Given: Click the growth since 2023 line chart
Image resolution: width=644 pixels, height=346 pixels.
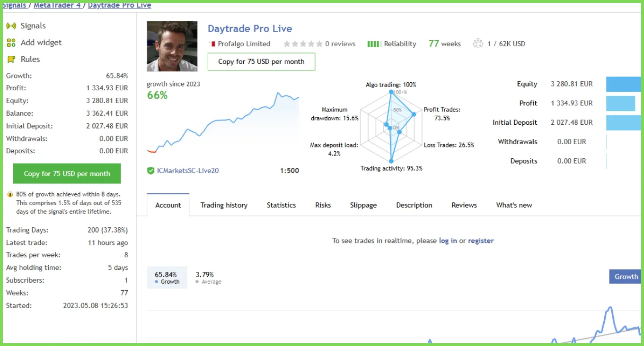Looking at the screenshot, I should point(223,122).
